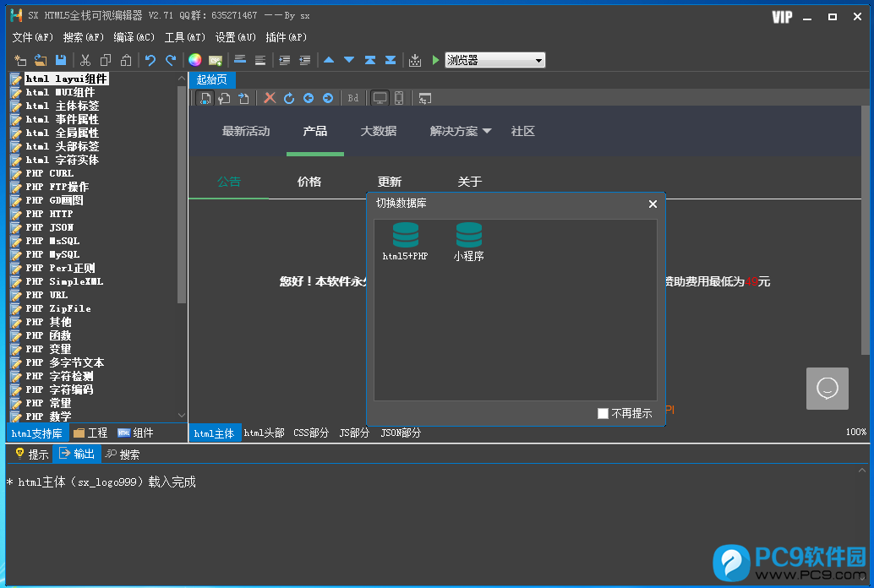The image size is (874, 588).
Task: Redo the last action
Action: pos(171,60)
